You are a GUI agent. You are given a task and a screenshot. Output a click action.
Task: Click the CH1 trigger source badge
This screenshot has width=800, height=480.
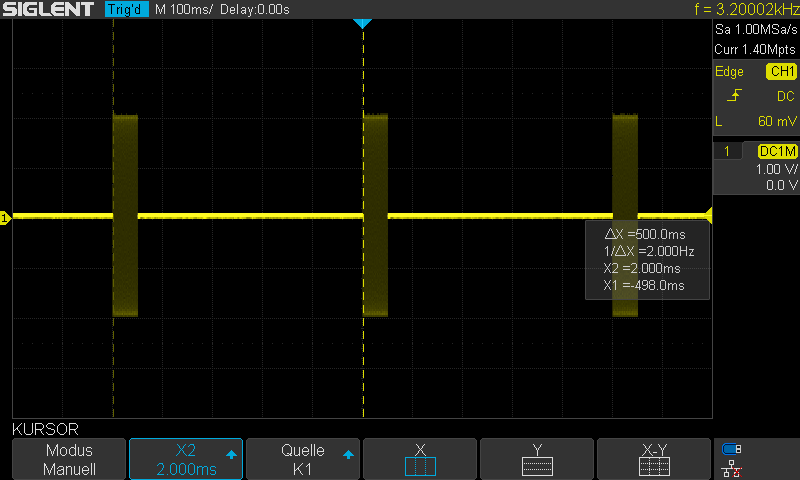[x=781, y=71]
